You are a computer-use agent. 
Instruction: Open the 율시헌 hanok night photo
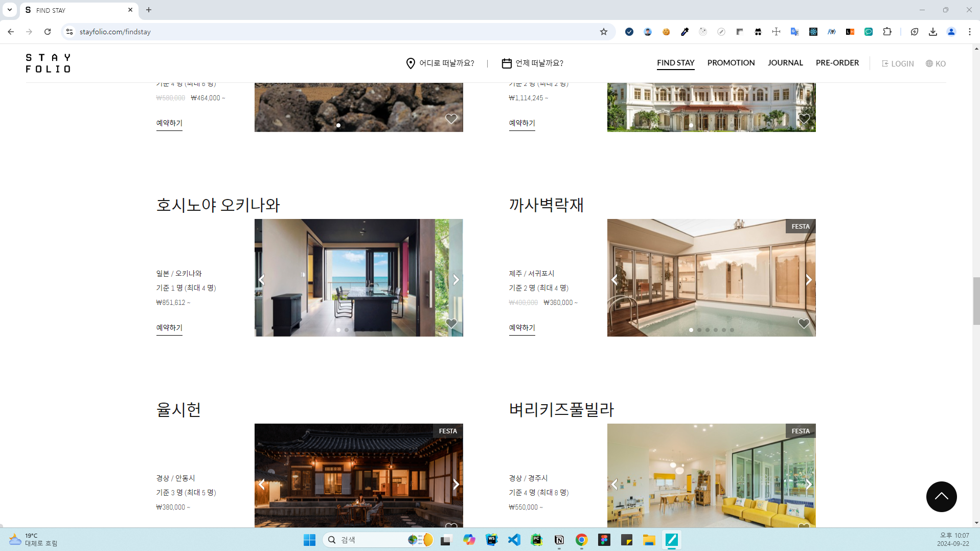[358, 476]
